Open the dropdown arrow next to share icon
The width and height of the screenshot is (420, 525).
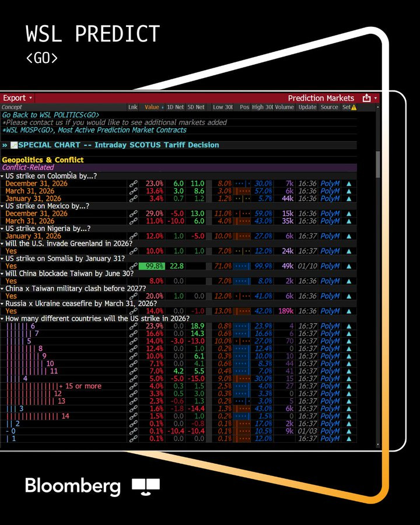(x=376, y=98)
